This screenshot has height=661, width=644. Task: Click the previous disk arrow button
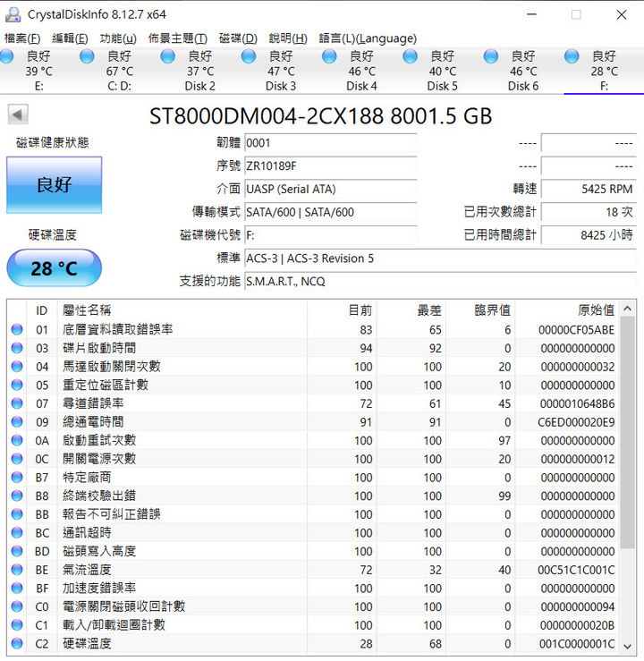[18, 114]
